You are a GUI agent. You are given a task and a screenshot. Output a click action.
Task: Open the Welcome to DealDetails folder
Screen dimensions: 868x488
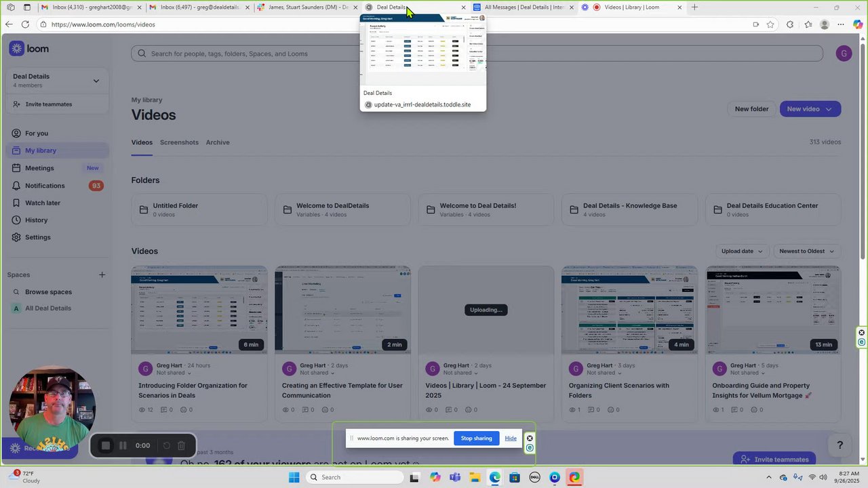(342, 209)
